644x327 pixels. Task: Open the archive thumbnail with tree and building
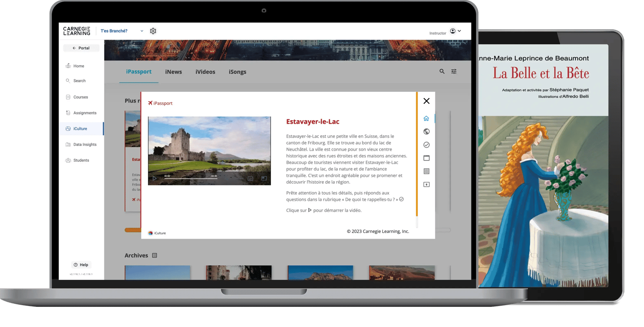click(239, 272)
